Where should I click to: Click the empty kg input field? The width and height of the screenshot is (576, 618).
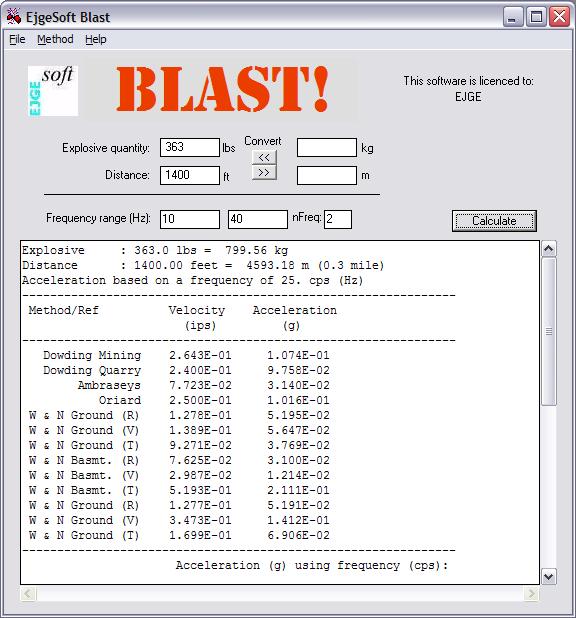point(327,147)
